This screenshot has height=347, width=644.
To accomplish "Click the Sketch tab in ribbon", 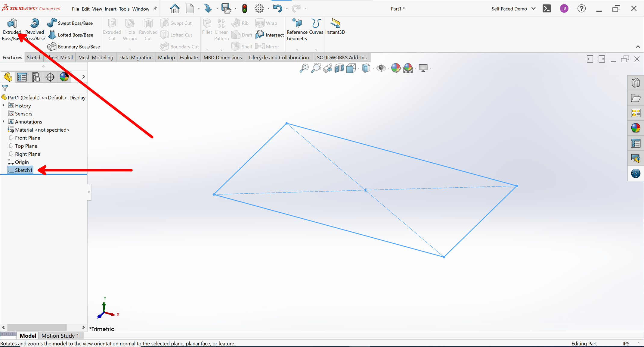I will pyautogui.click(x=34, y=57).
